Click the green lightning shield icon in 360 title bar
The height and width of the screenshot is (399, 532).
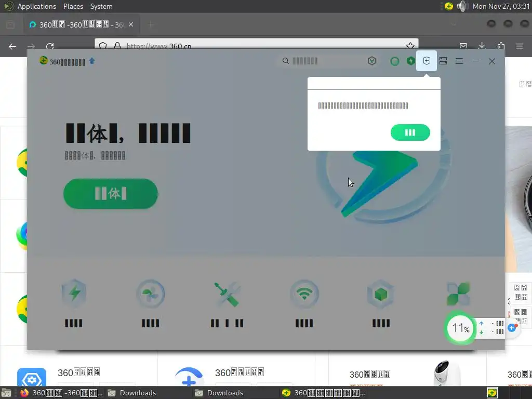coord(411,61)
